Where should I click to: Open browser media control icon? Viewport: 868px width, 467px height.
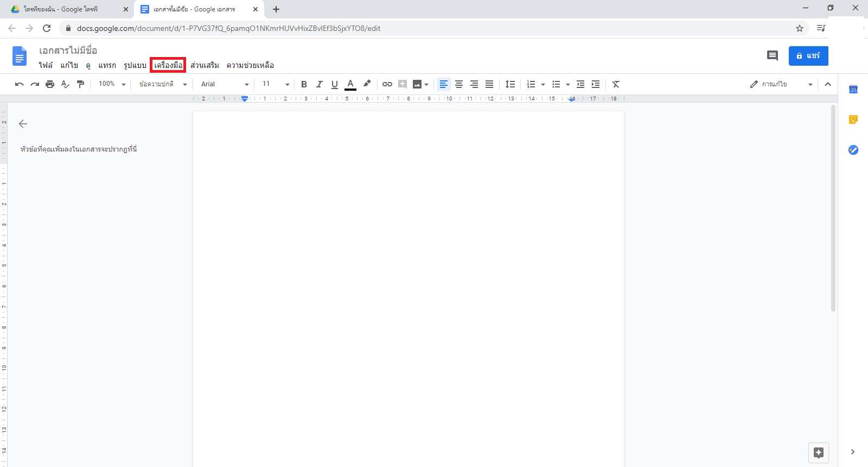tap(821, 28)
